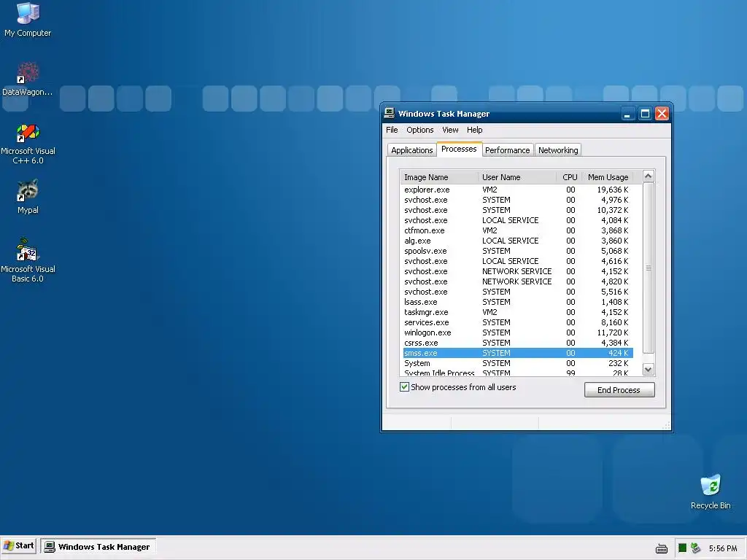Click the Task Manager title bar icon

coord(390,113)
